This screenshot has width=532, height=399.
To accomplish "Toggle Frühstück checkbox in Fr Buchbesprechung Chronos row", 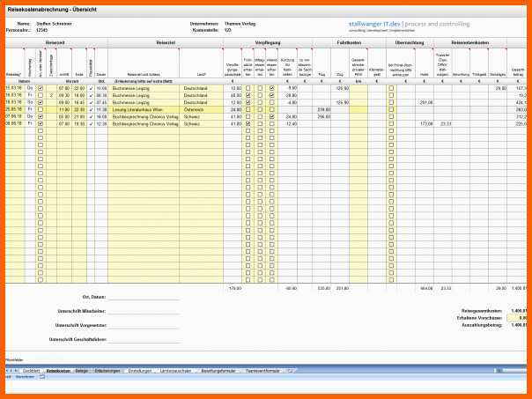I will [x=248, y=124].
